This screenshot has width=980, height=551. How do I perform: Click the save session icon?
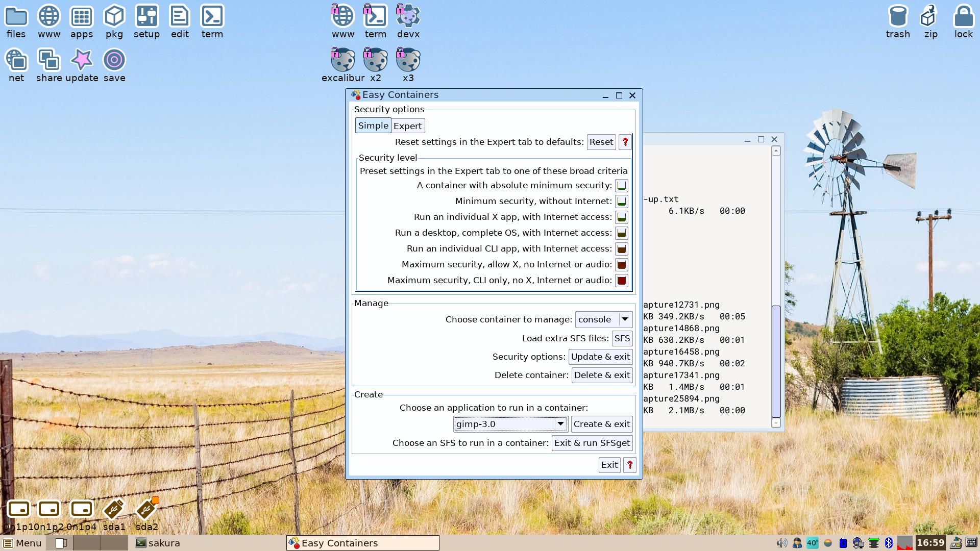pos(114,65)
